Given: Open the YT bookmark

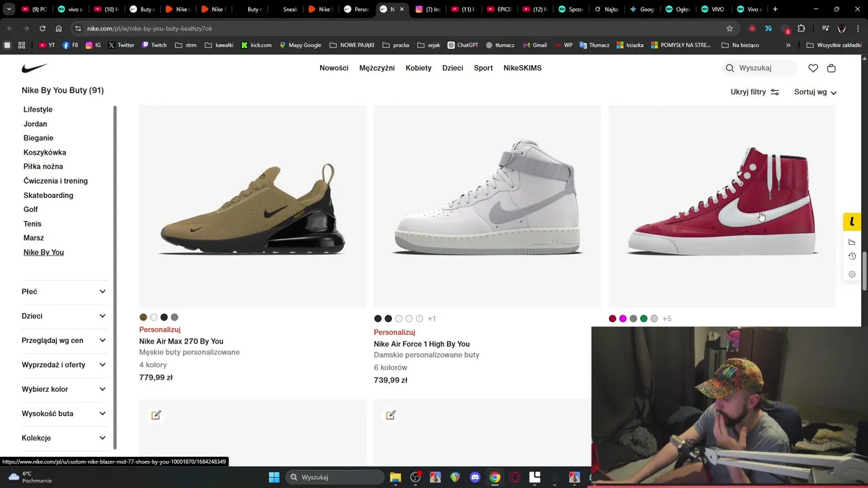Looking at the screenshot, I should click(47, 45).
